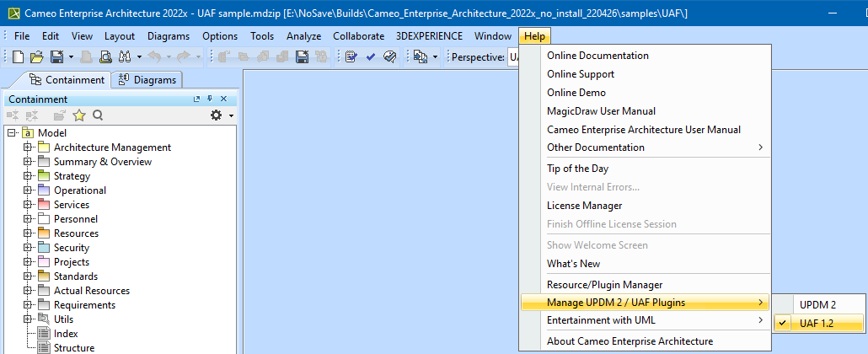Click the gear options icon in Containment
The width and height of the screenshot is (868, 354).
point(216,115)
